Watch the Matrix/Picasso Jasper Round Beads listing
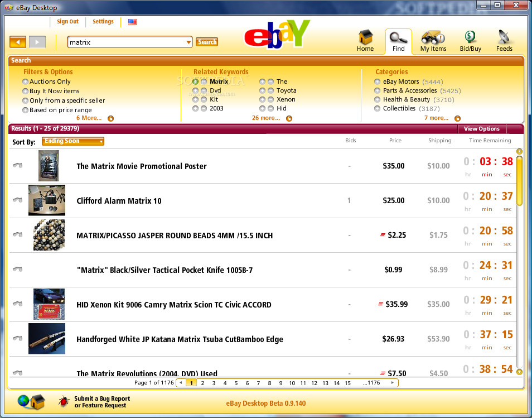This screenshot has width=532, height=418. [18, 234]
